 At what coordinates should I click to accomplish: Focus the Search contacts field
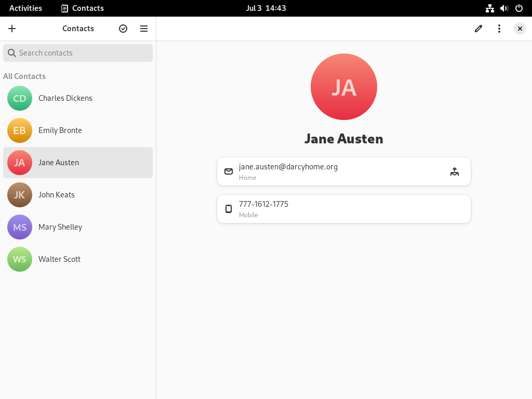[78, 53]
